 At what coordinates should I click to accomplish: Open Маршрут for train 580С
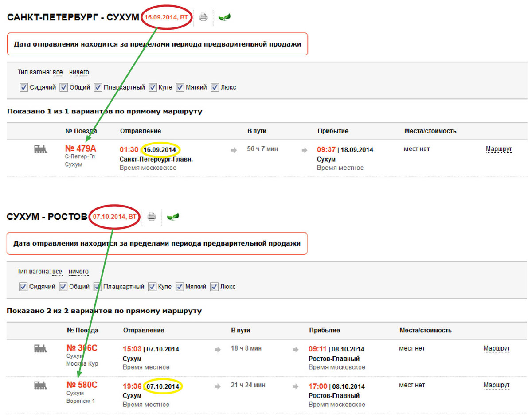coord(497,385)
